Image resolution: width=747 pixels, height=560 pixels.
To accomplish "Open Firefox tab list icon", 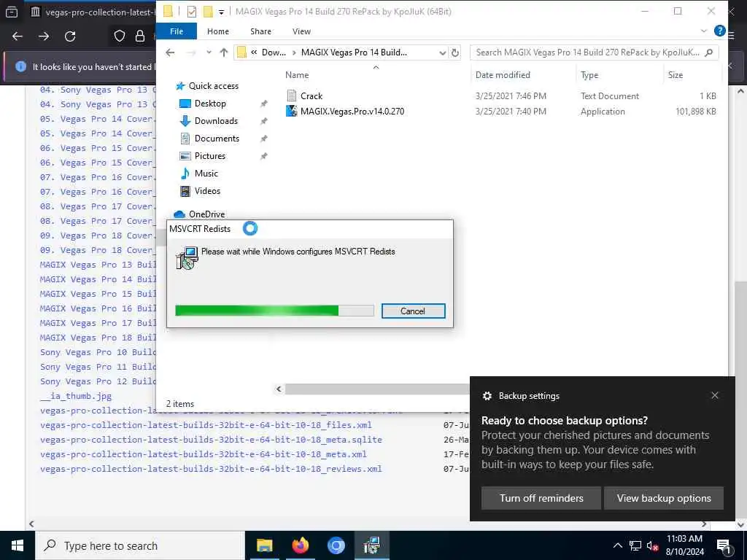I will pyautogui.click(x=12, y=12).
